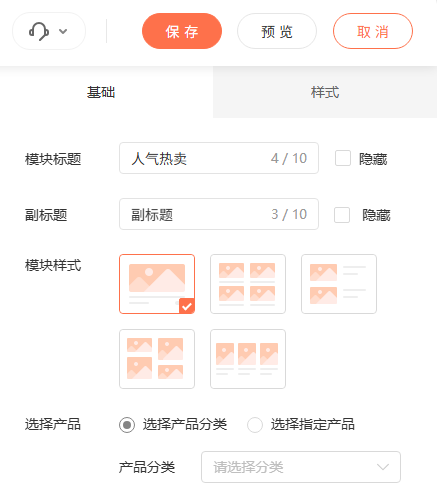
Task: Tick 隐藏 checkbox for 模块标题
Action: 343,158
